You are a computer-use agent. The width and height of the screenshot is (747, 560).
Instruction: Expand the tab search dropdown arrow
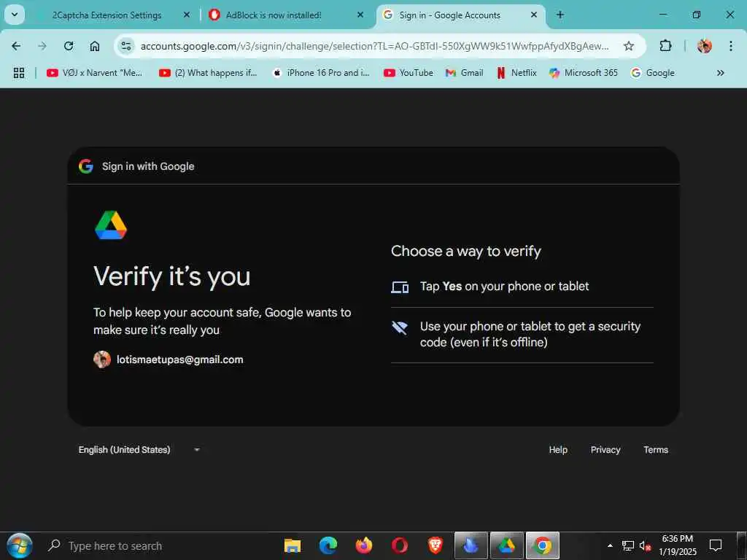(15, 15)
